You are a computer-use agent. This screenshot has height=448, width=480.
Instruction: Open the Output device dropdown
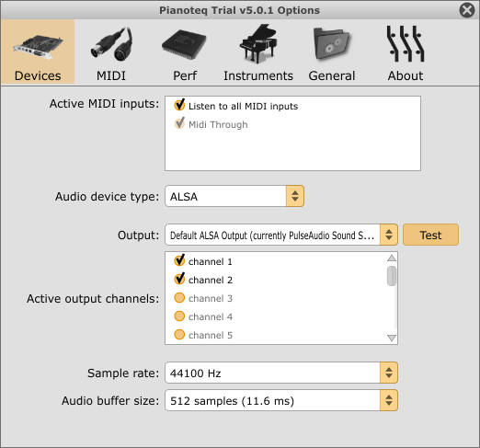click(x=281, y=235)
